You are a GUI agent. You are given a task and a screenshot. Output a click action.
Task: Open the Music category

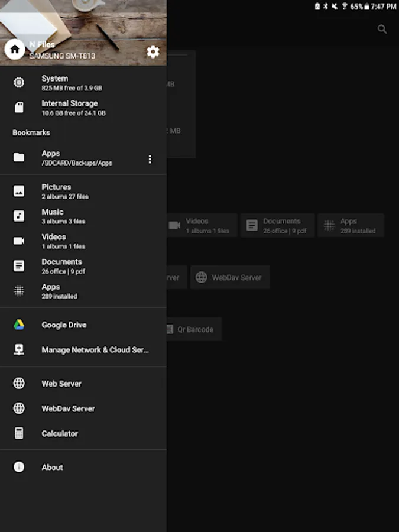[83, 216]
